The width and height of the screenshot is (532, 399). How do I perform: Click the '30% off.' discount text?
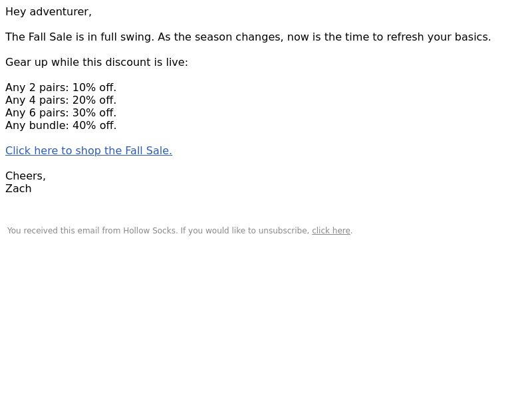pyautogui.click(x=94, y=112)
